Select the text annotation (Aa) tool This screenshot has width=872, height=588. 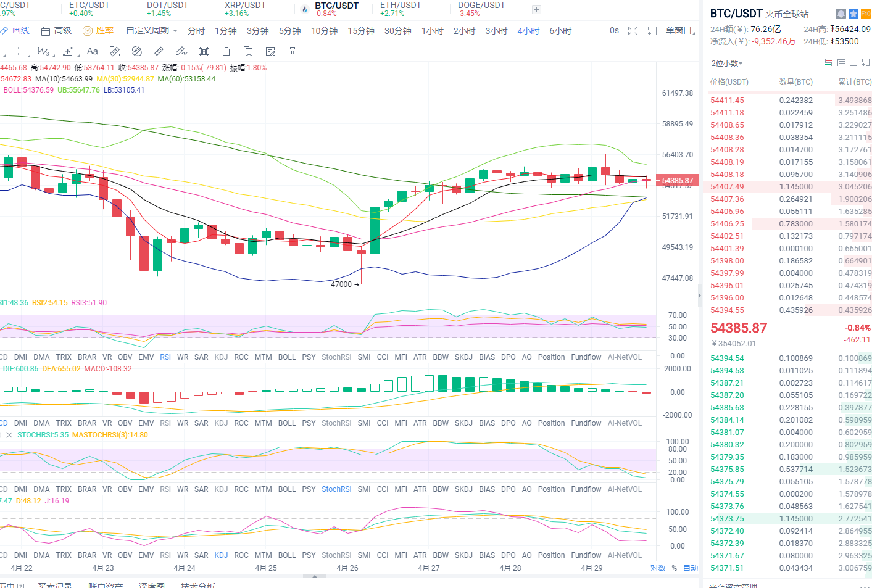pyautogui.click(x=93, y=52)
